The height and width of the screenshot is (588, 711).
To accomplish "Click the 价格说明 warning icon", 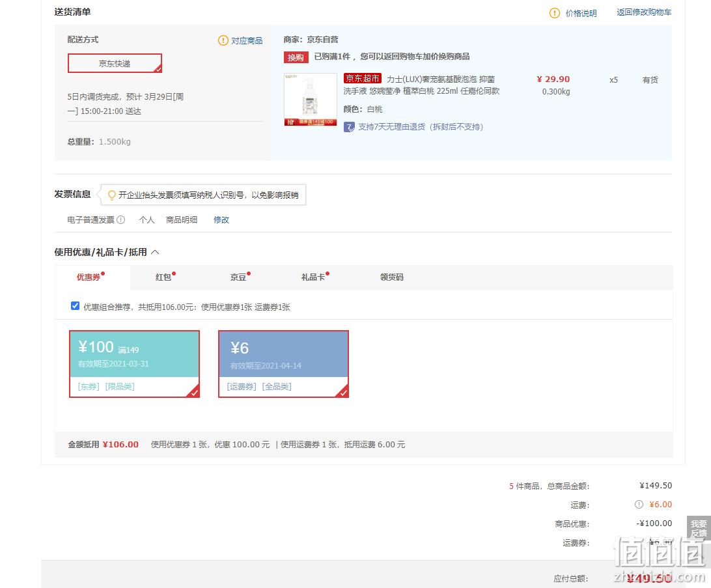I will pos(554,13).
